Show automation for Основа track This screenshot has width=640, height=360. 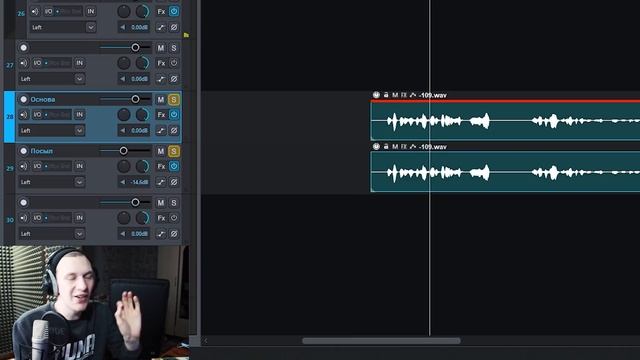(161, 131)
